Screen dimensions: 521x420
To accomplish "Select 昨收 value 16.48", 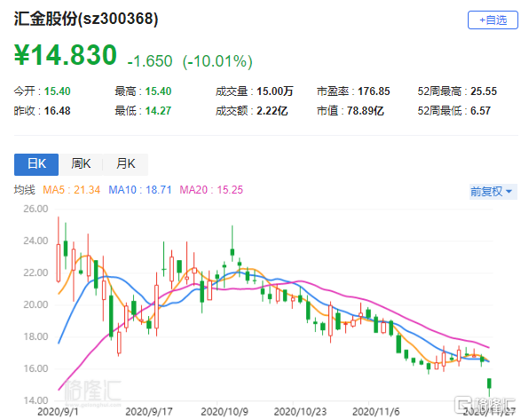I will click(57, 111).
